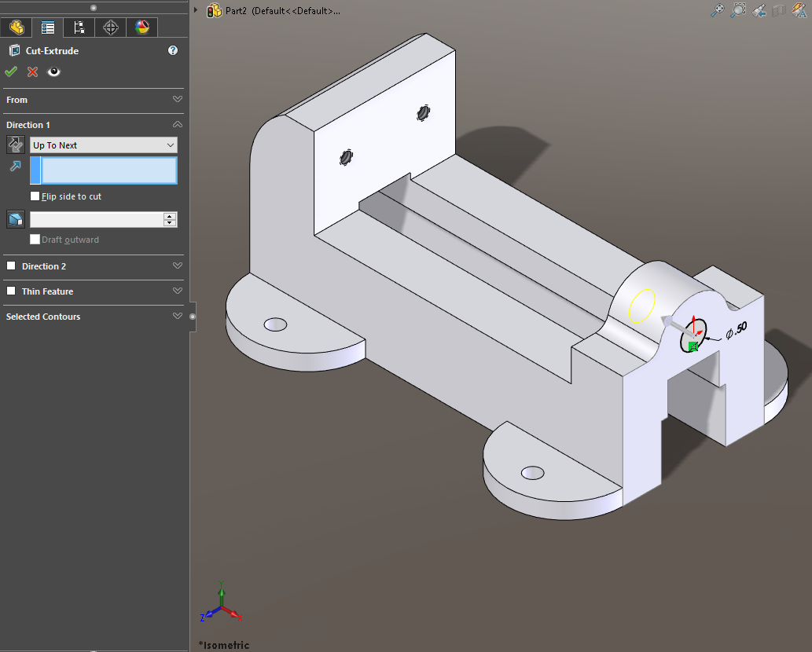812x652 pixels.
Task: Check the Flip side to cut option
Action: [x=35, y=196]
